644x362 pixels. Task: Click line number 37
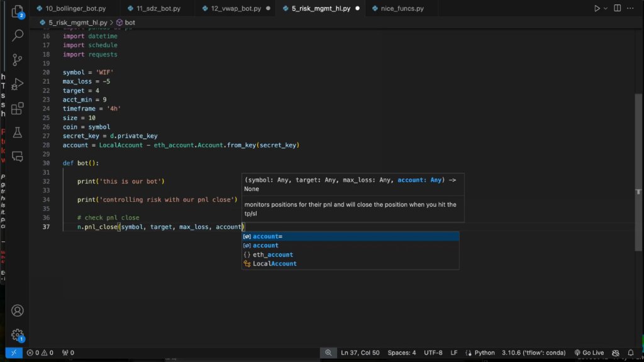pyautogui.click(x=46, y=226)
